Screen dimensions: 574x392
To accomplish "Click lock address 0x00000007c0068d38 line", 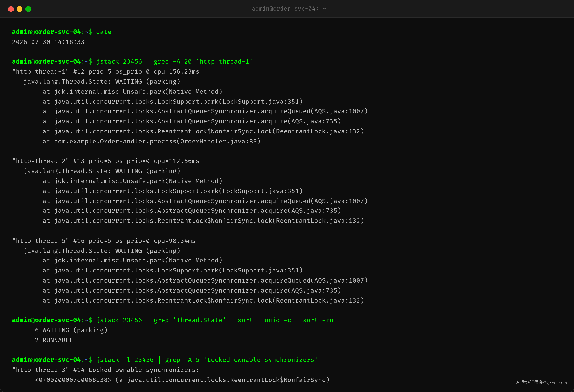I will [x=179, y=380].
